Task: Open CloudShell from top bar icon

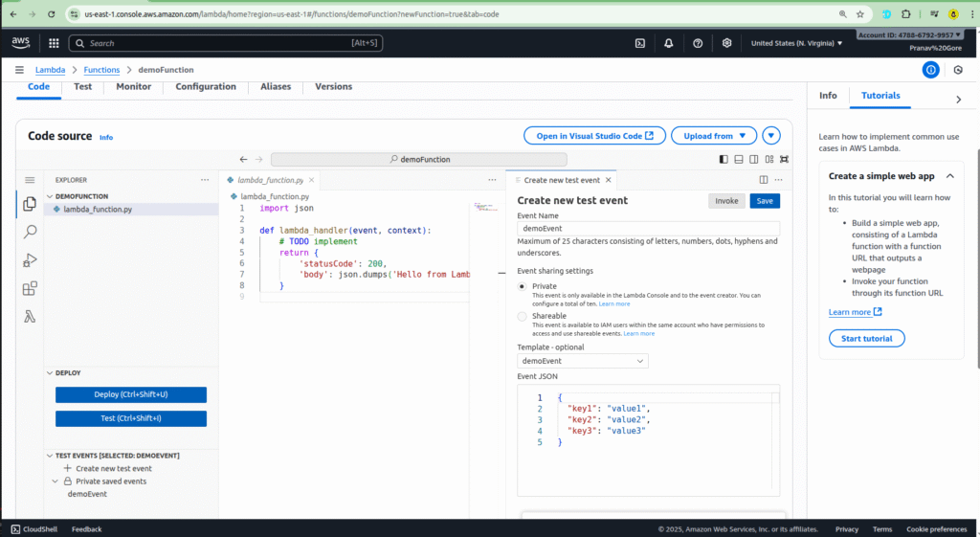Action: point(640,43)
